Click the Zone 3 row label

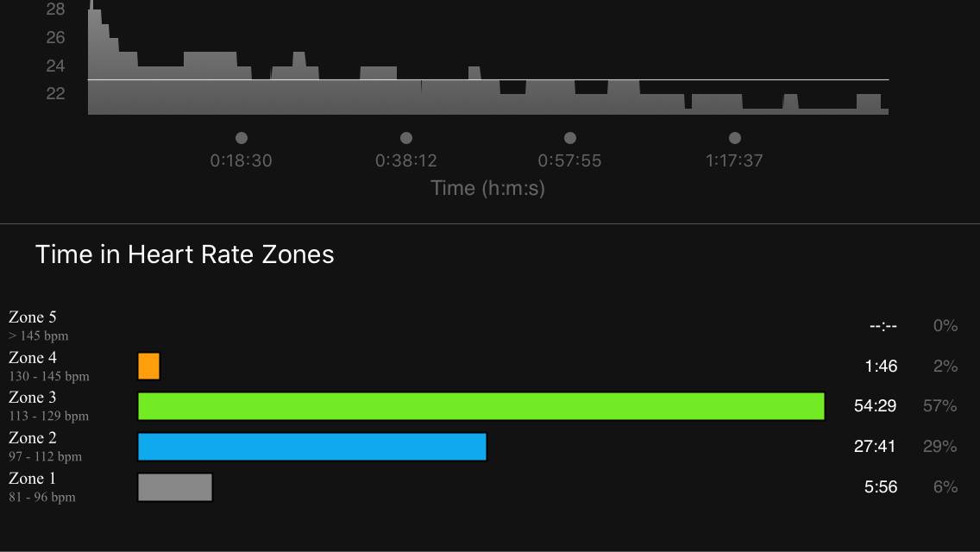[33, 398]
